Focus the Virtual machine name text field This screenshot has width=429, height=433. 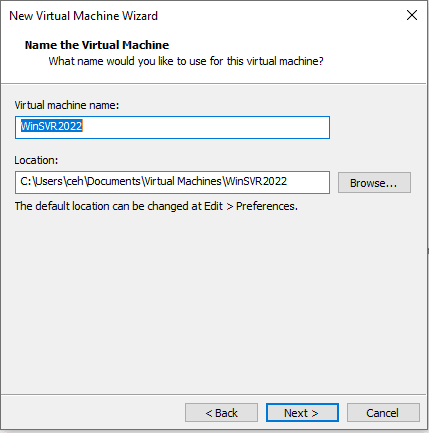click(172, 127)
